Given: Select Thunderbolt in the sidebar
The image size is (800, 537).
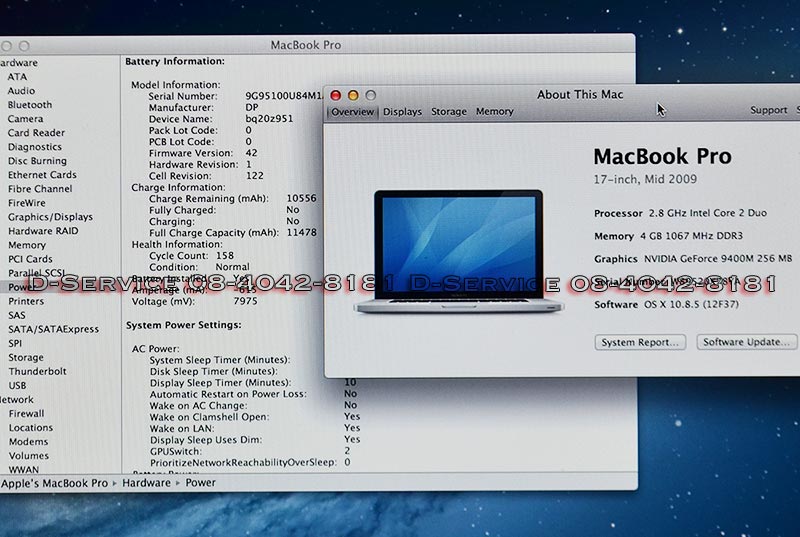Looking at the screenshot, I should [x=37, y=371].
